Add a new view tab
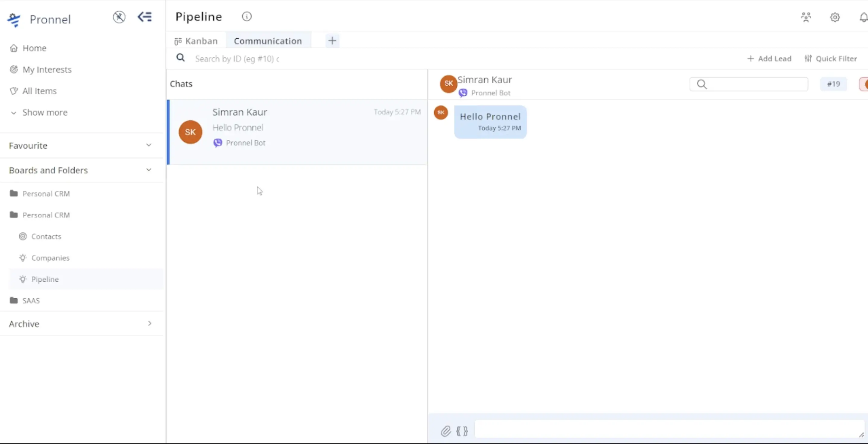This screenshot has height=444, width=868. [x=332, y=41]
